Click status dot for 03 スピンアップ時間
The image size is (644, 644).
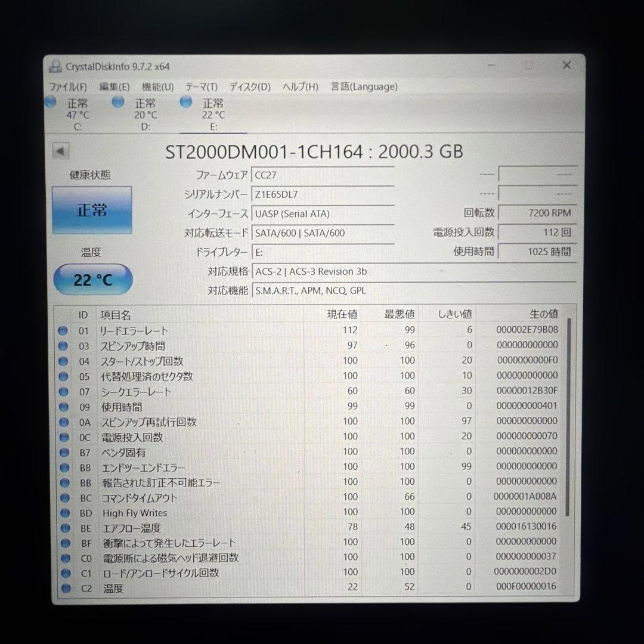pos(63,346)
